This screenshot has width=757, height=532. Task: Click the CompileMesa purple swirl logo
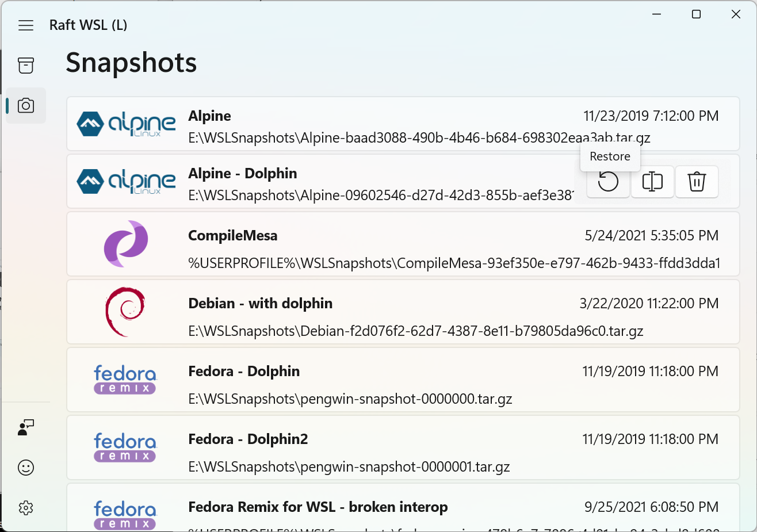[126, 244]
